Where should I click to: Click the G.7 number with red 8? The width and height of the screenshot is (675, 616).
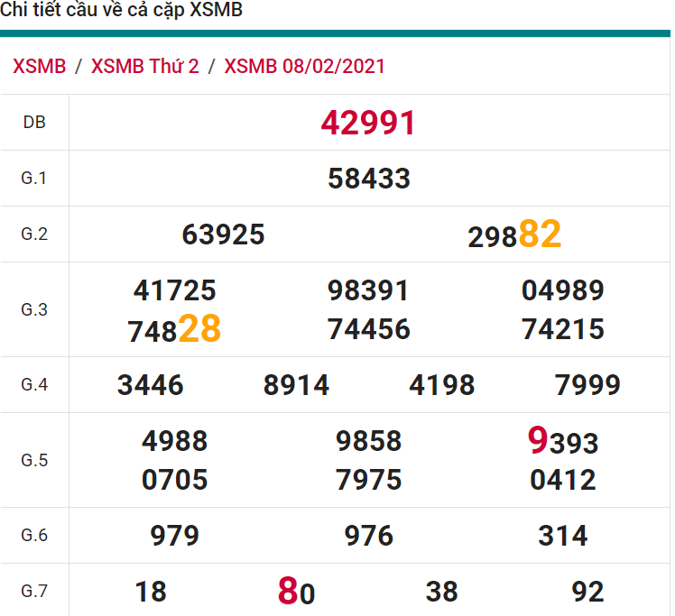296,593
